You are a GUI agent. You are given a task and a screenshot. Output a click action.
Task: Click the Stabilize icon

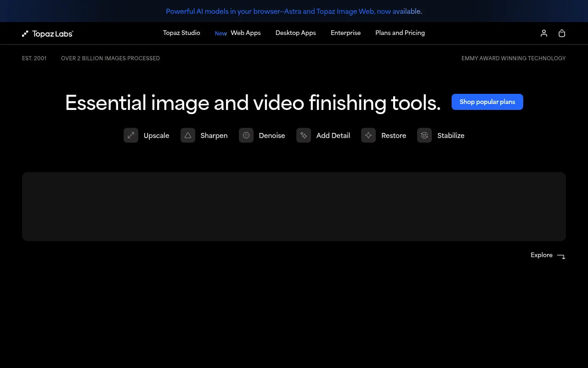pos(424,135)
